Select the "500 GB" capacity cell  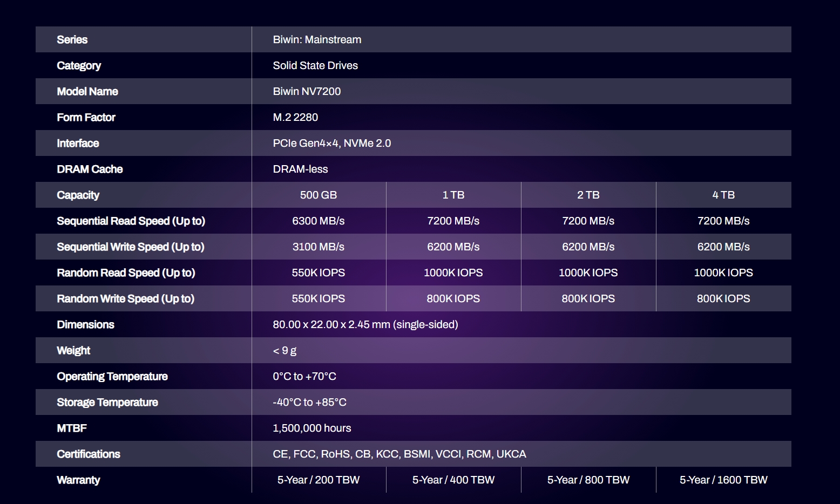click(x=319, y=195)
